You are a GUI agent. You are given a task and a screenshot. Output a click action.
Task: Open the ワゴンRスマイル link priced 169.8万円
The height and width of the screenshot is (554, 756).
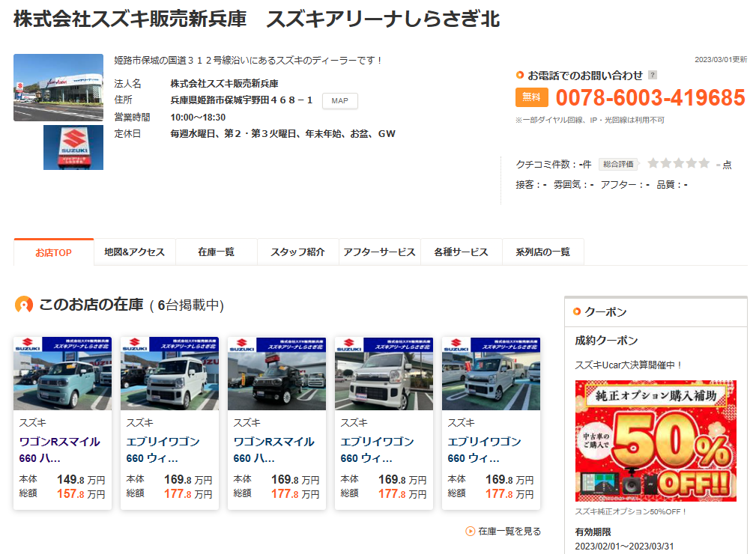(x=273, y=450)
